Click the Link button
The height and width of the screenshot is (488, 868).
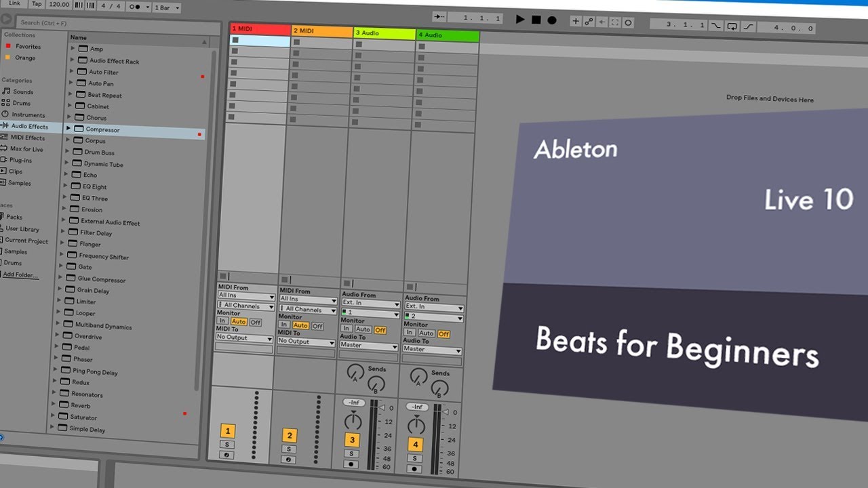point(14,3)
